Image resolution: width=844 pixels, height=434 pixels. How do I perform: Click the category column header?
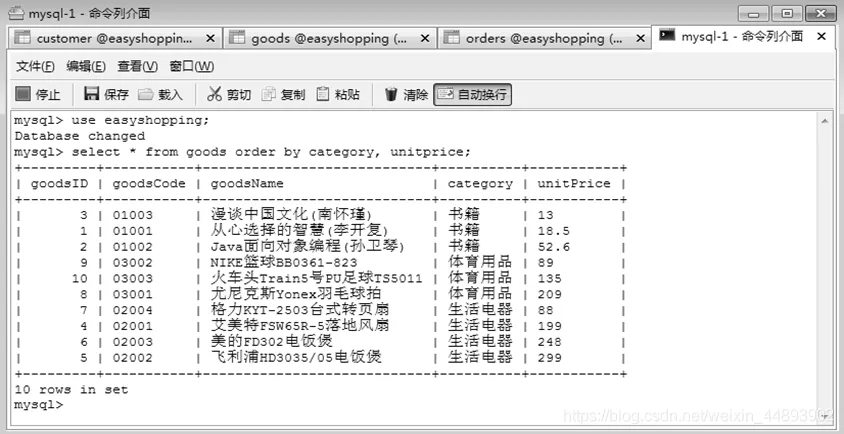pos(480,184)
